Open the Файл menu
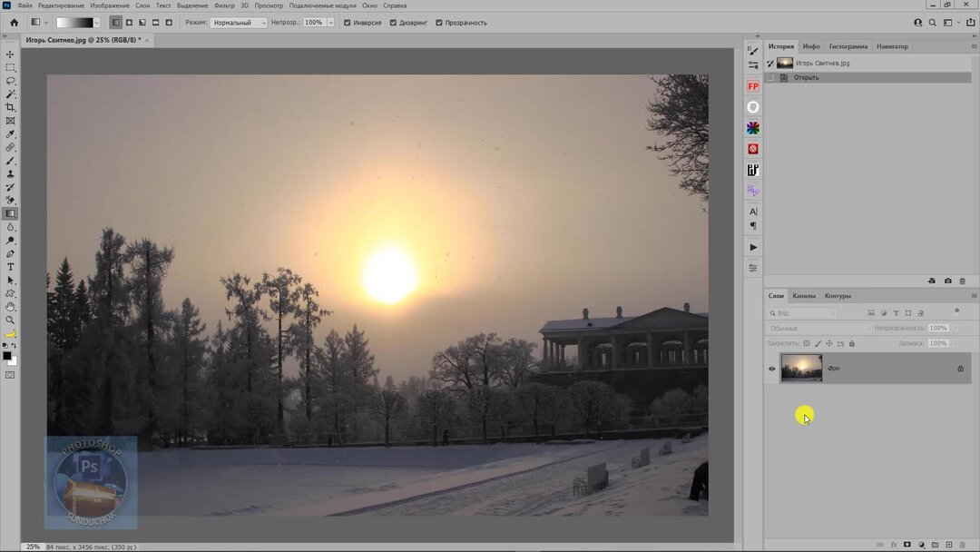980x552 pixels. 25,5
